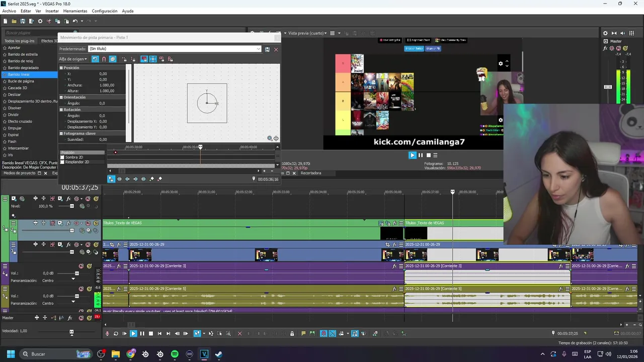644x362 pixels.
Task: Switch to the Todos los plug-ins tab
Action: (20, 41)
